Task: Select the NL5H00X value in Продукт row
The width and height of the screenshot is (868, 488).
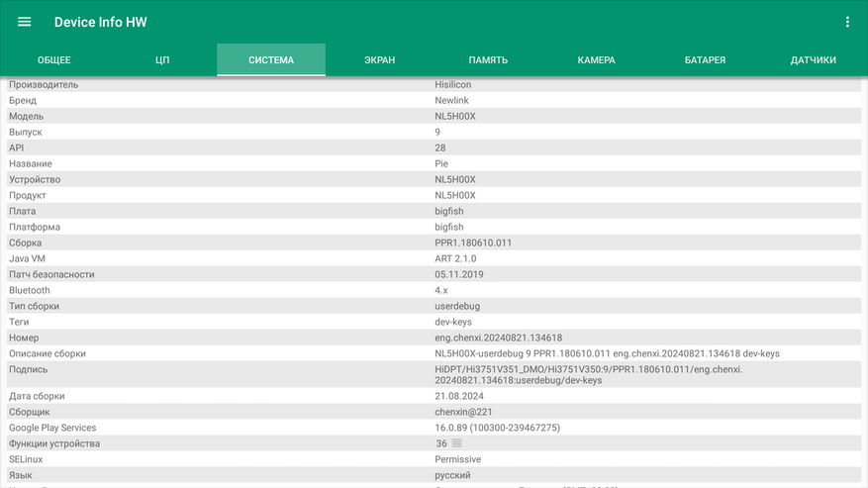Action: click(x=455, y=196)
